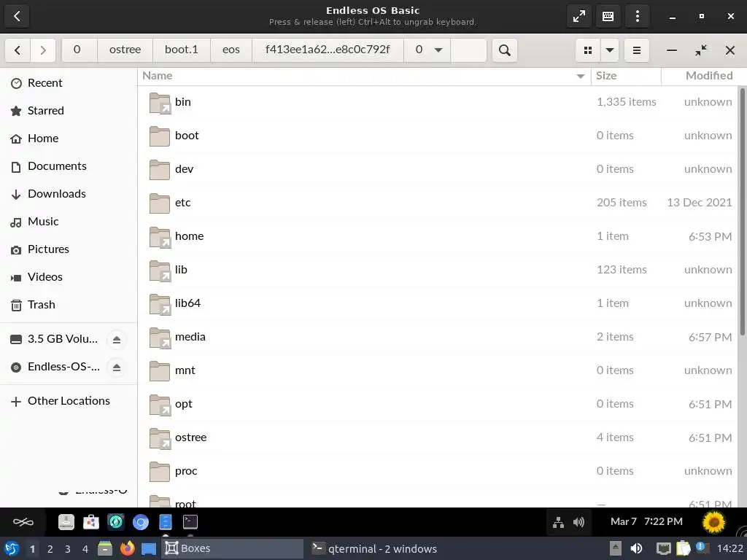Open Recent in sidebar
The height and width of the screenshot is (560, 747).
tap(69, 83)
